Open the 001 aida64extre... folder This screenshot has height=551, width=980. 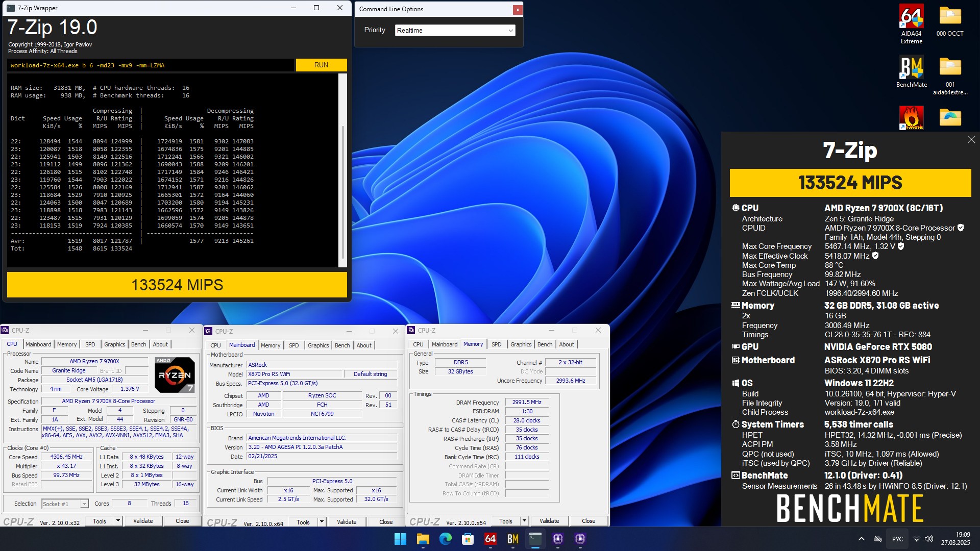[x=950, y=75]
